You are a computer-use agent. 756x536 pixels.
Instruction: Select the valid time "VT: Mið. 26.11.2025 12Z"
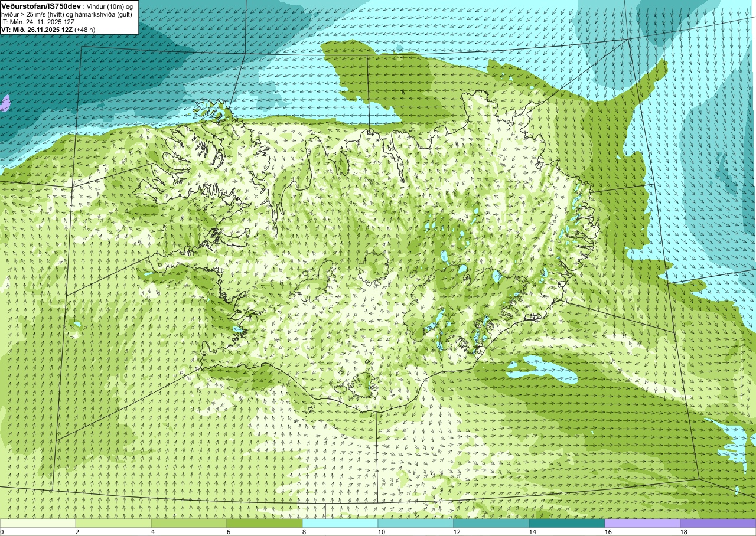click(x=37, y=30)
